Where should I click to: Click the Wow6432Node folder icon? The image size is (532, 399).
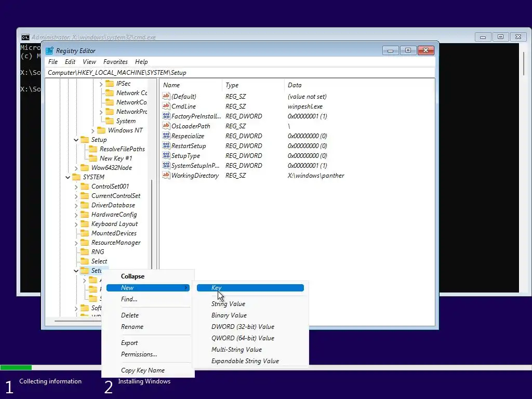click(x=85, y=168)
